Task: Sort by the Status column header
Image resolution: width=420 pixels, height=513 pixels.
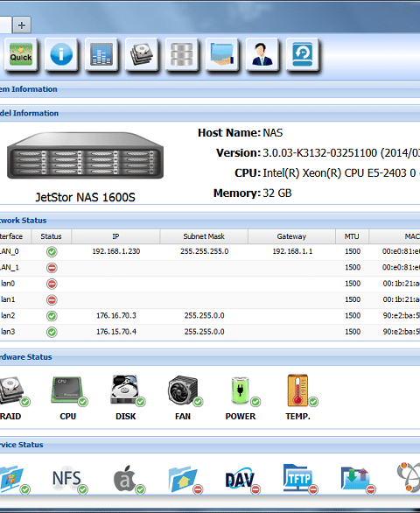Action: click(x=51, y=236)
